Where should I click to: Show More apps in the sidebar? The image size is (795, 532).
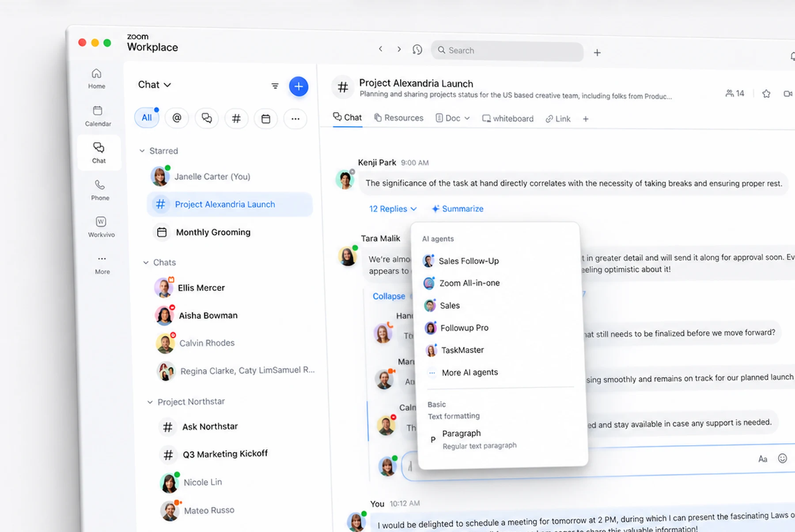[x=102, y=264]
